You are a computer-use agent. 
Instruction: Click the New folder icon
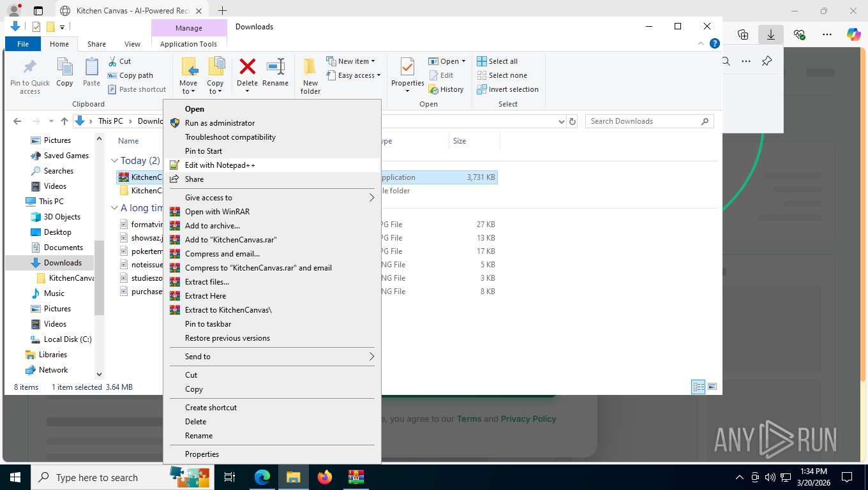click(x=310, y=66)
